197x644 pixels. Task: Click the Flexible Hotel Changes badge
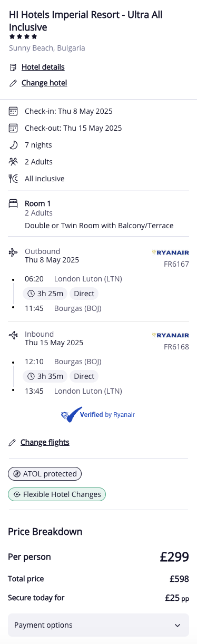57,495
